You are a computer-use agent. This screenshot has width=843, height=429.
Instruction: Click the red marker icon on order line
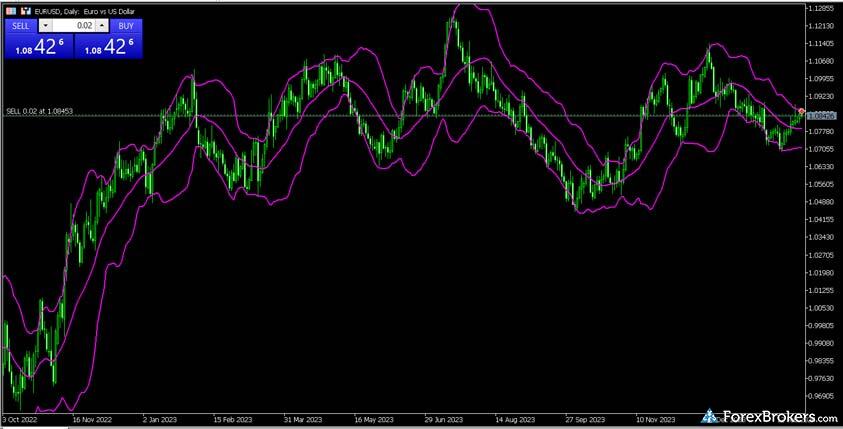[x=801, y=109]
